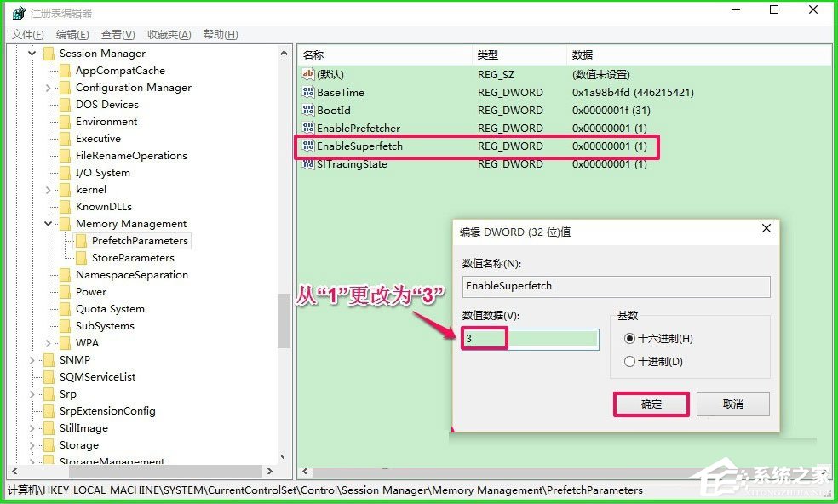838x504 pixels.
Task: Click the 确定 button in the dialog
Action: (x=651, y=404)
